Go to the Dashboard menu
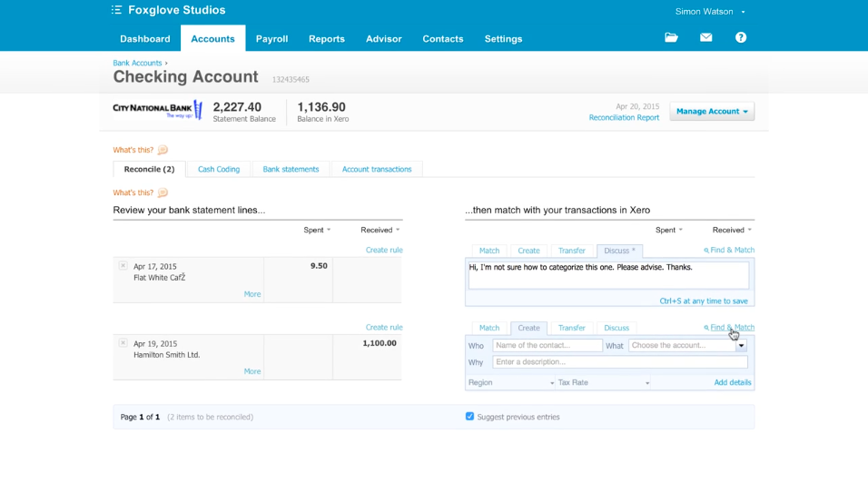The image size is (868, 483). (x=145, y=39)
